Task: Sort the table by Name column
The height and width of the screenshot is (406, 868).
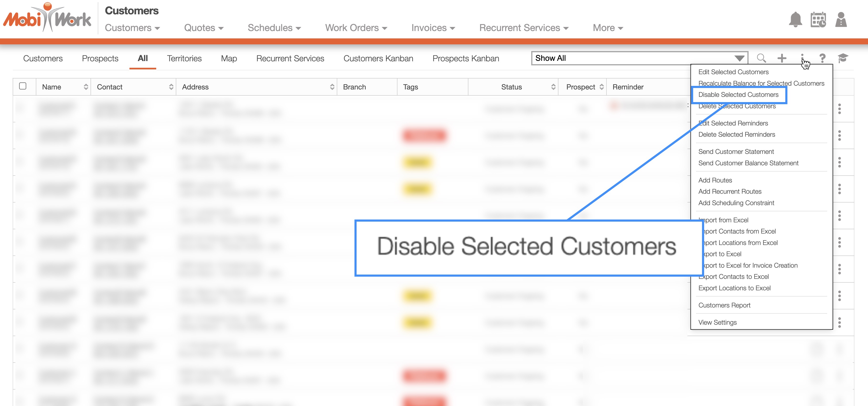Action: pyautogui.click(x=86, y=87)
